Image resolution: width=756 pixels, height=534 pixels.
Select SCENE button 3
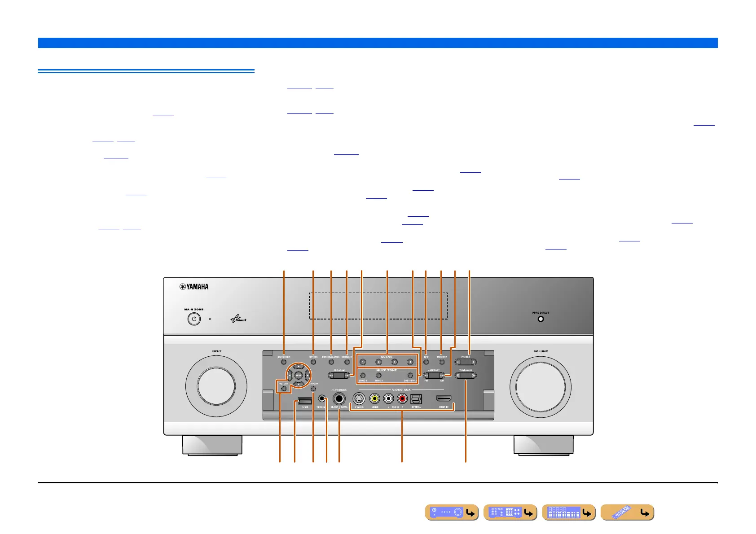pyautogui.click(x=394, y=362)
